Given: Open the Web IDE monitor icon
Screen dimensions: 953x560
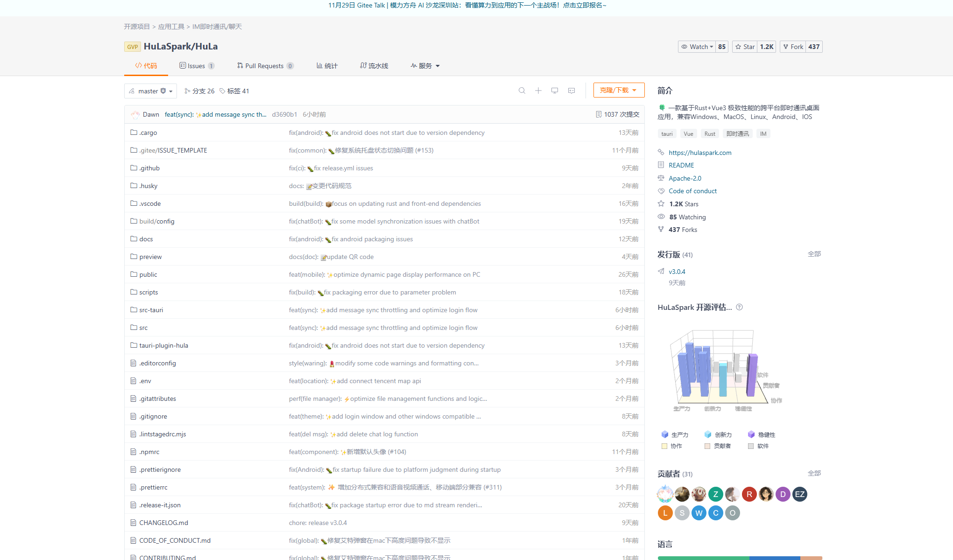Looking at the screenshot, I should [x=554, y=91].
